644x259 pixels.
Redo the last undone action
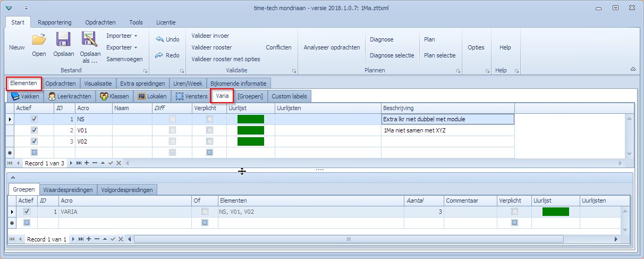click(167, 55)
